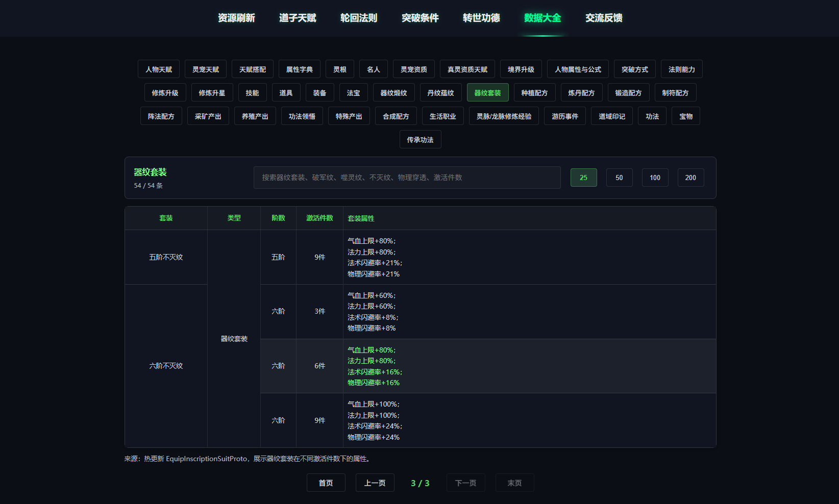Image resolution: width=839 pixels, height=504 pixels.
Task: Select the highlighted 6件 activation cell
Action: click(x=320, y=366)
